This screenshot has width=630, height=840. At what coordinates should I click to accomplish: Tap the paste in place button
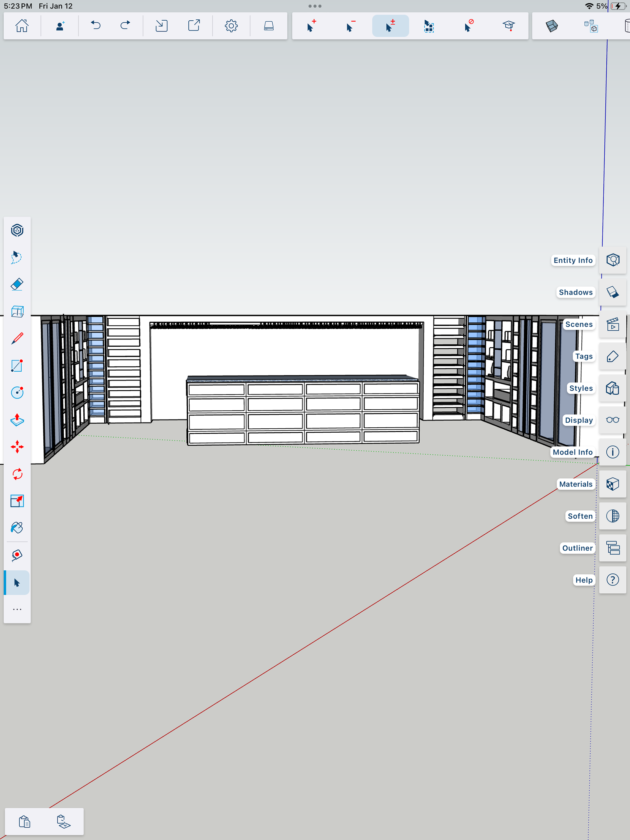click(x=63, y=821)
